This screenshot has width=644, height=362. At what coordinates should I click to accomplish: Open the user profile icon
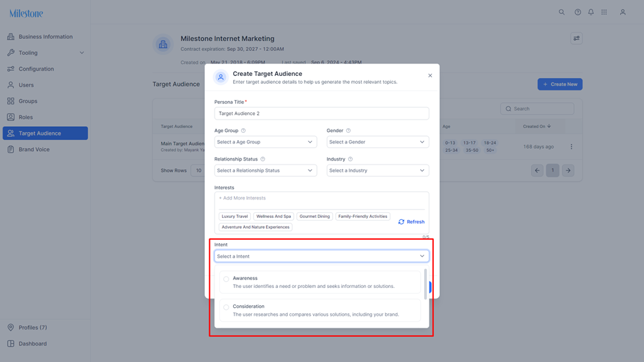click(623, 13)
